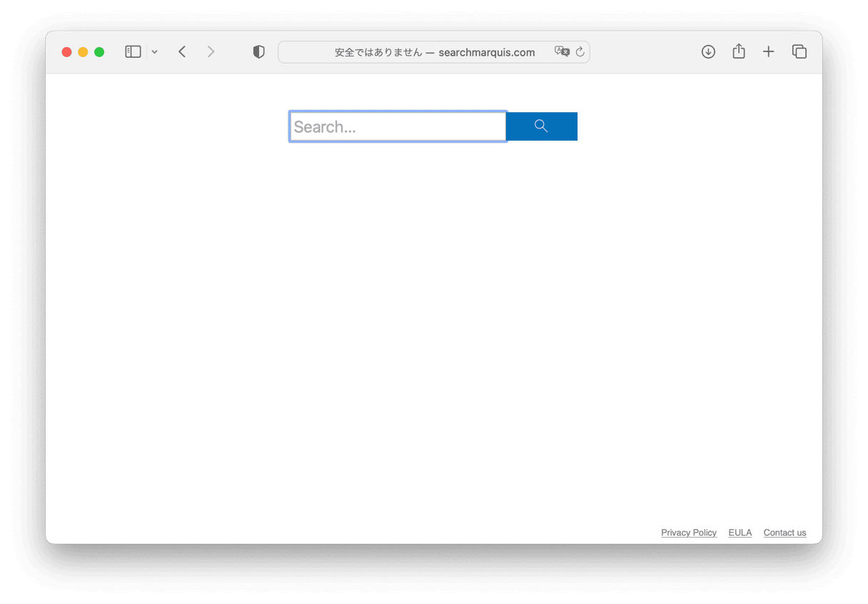868x604 pixels.
Task: Focus the Search... text field
Action: (398, 126)
